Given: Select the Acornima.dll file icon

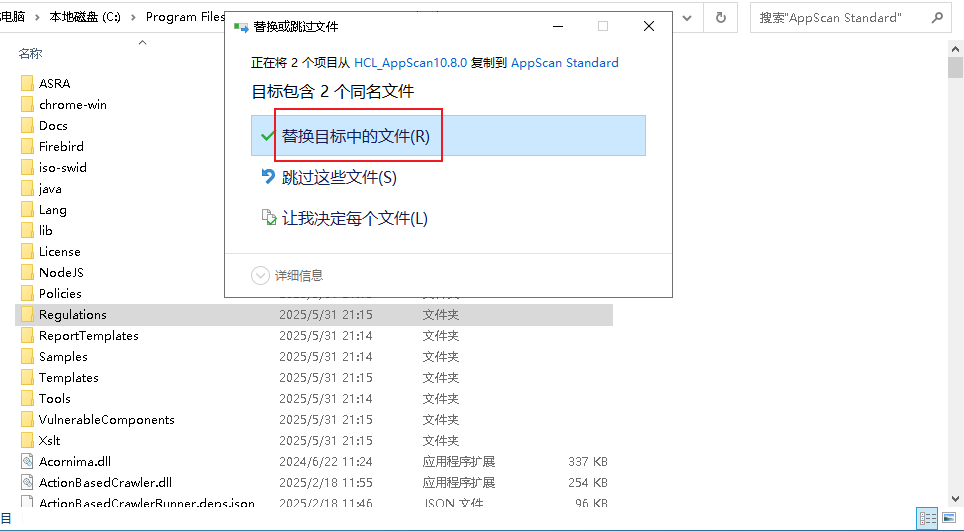Looking at the screenshot, I should [x=27, y=462].
